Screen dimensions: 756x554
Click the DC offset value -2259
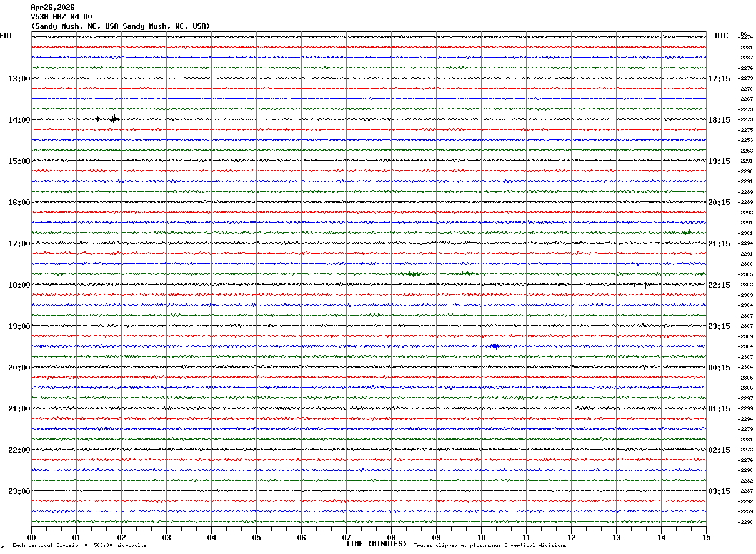click(x=746, y=511)
